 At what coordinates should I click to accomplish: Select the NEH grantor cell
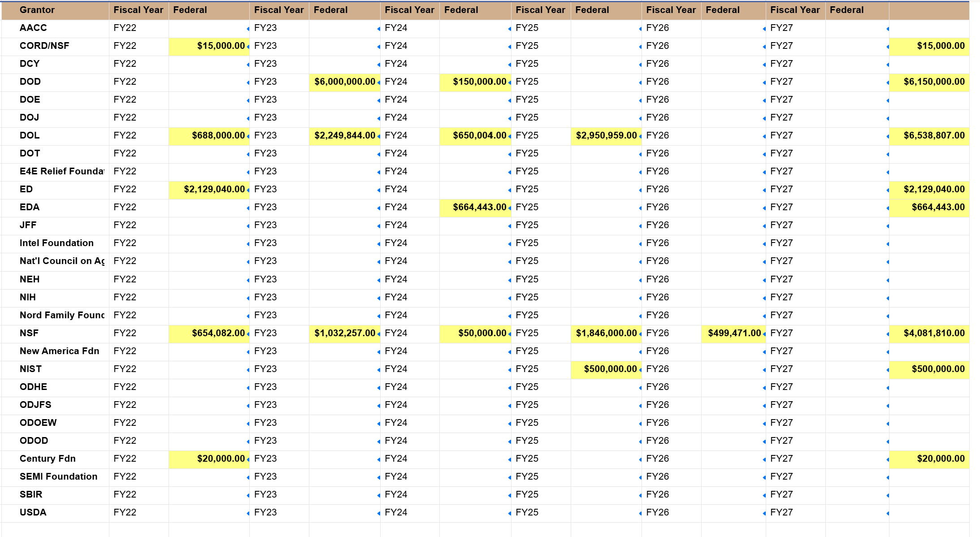click(x=55, y=280)
